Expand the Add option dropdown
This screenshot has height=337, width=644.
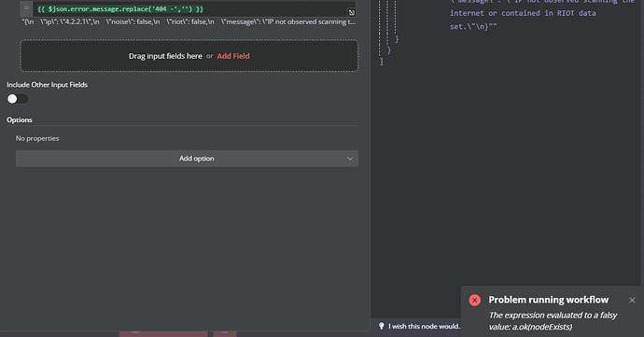[187, 159]
